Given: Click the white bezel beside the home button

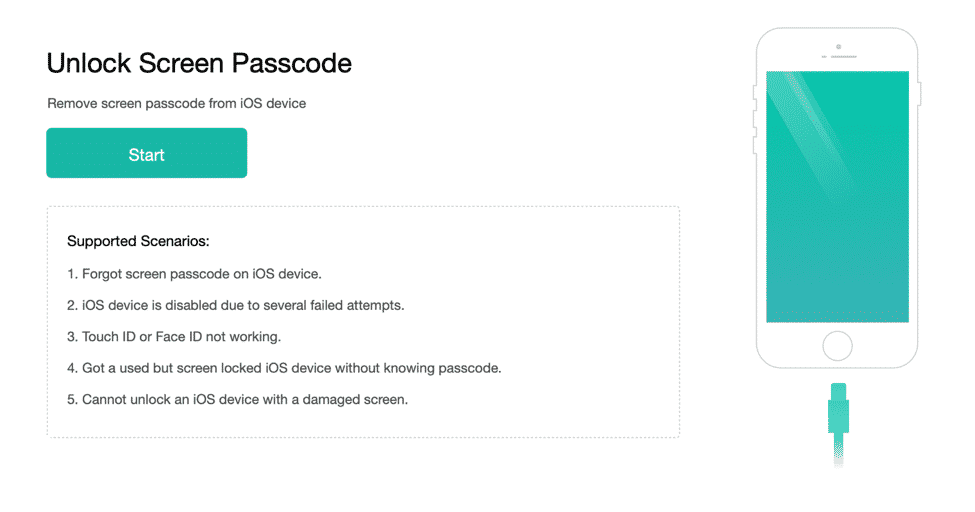Looking at the screenshot, I should pyautogui.click(x=788, y=346).
